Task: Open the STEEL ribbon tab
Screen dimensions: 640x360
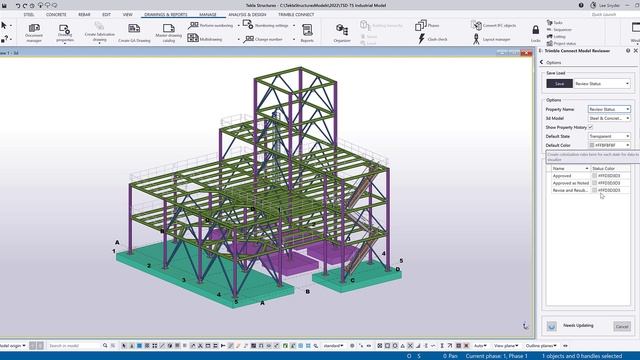Action: tap(29, 15)
